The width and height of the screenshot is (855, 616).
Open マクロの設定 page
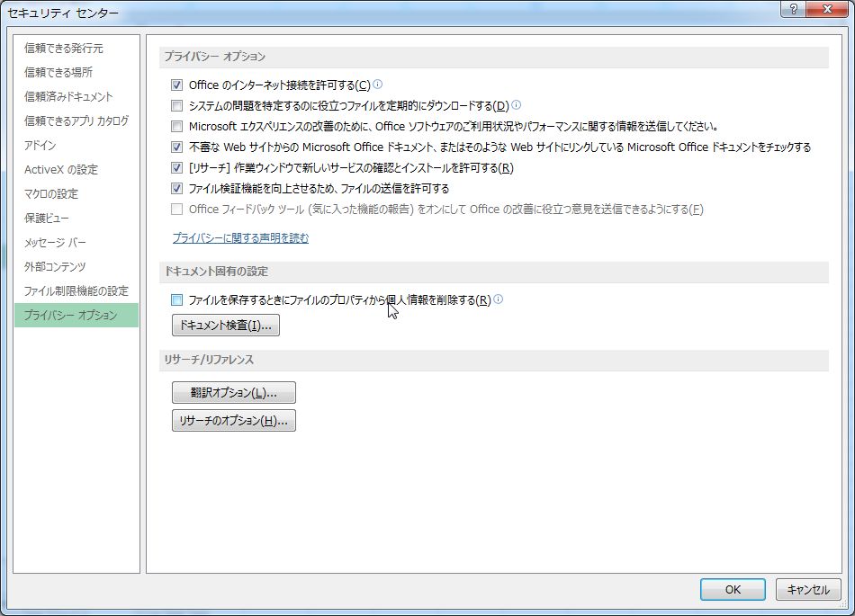[76, 193]
